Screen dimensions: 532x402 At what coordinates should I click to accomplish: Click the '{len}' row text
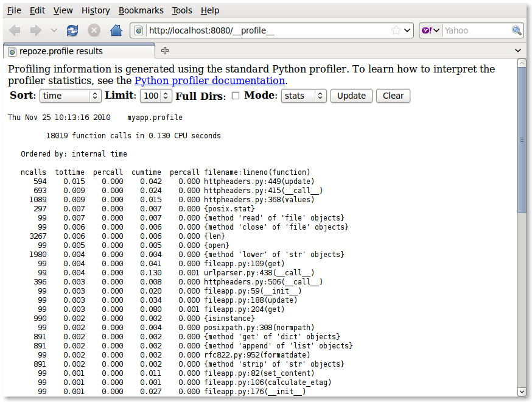pos(214,236)
